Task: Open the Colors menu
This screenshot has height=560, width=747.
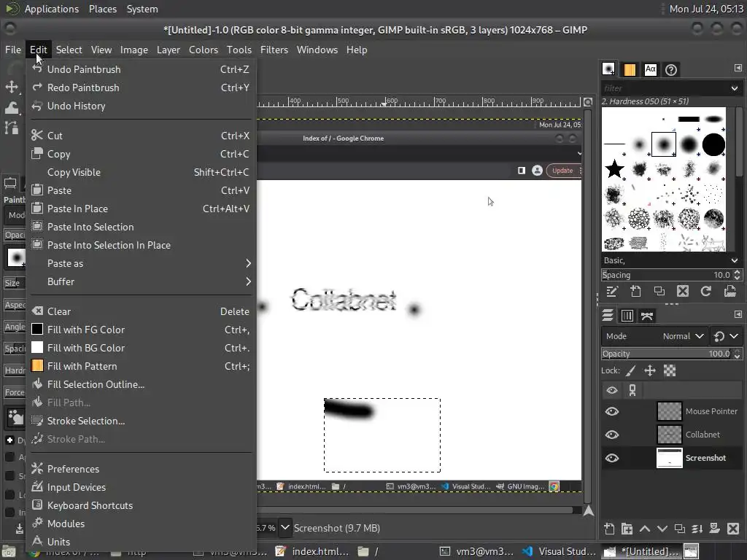Action: tap(204, 50)
